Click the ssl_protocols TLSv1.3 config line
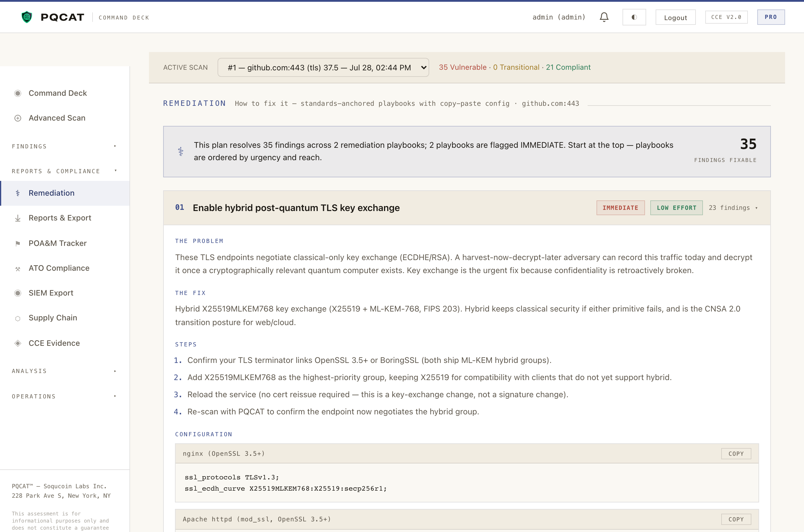The image size is (804, 532). pyautogui.click(x=232, y=477)
